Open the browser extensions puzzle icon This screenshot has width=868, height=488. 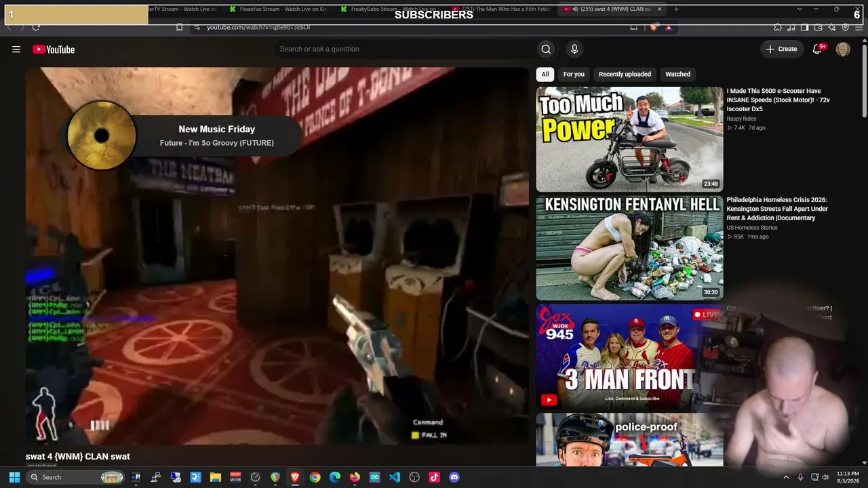pos(778,27)
